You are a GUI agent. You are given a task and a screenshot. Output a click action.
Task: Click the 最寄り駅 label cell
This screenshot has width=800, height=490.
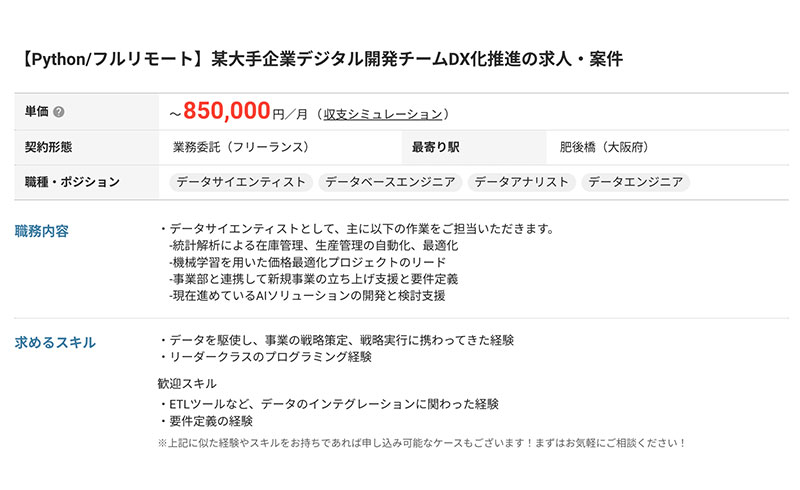tap(435, 147)
